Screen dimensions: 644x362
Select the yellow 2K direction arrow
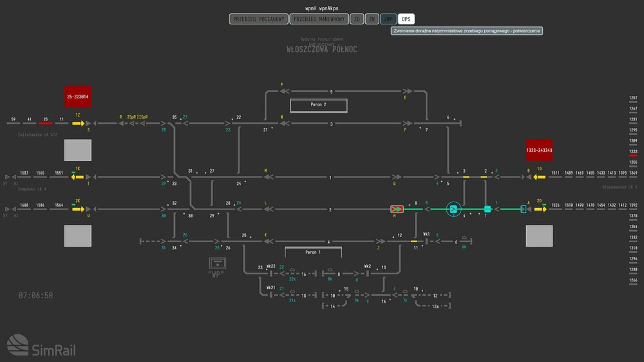(x=79, y=209)
